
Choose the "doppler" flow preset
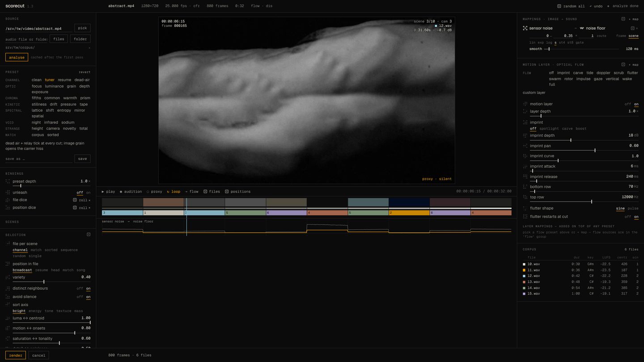click(x=603, y=73)
